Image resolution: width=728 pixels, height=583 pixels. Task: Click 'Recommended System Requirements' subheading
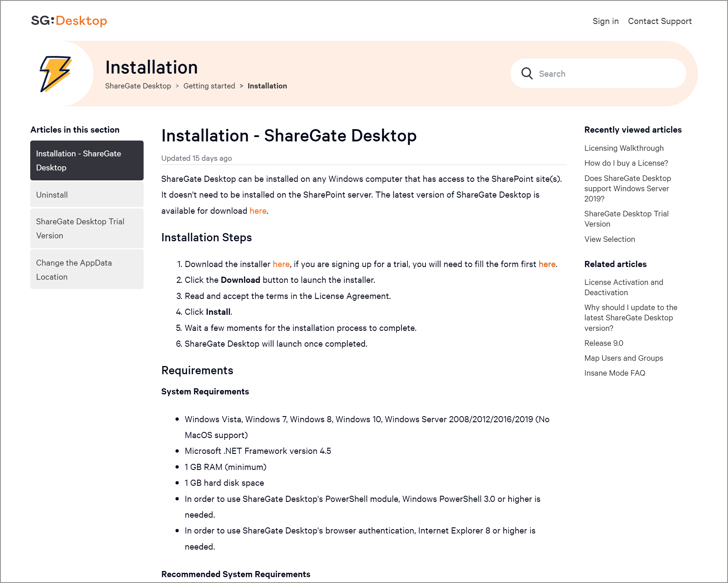coord(236,574)
